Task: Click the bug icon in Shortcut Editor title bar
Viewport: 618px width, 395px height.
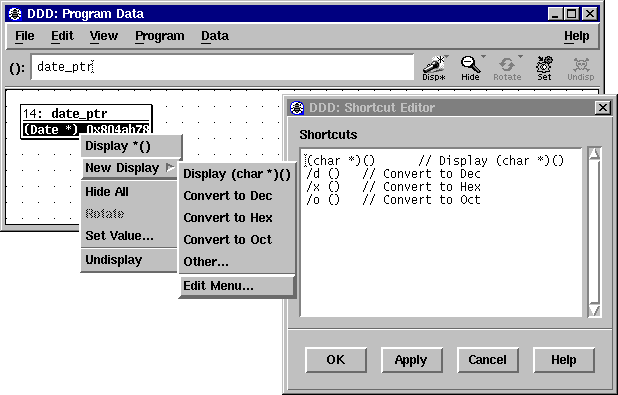Action: click(297, 107)
